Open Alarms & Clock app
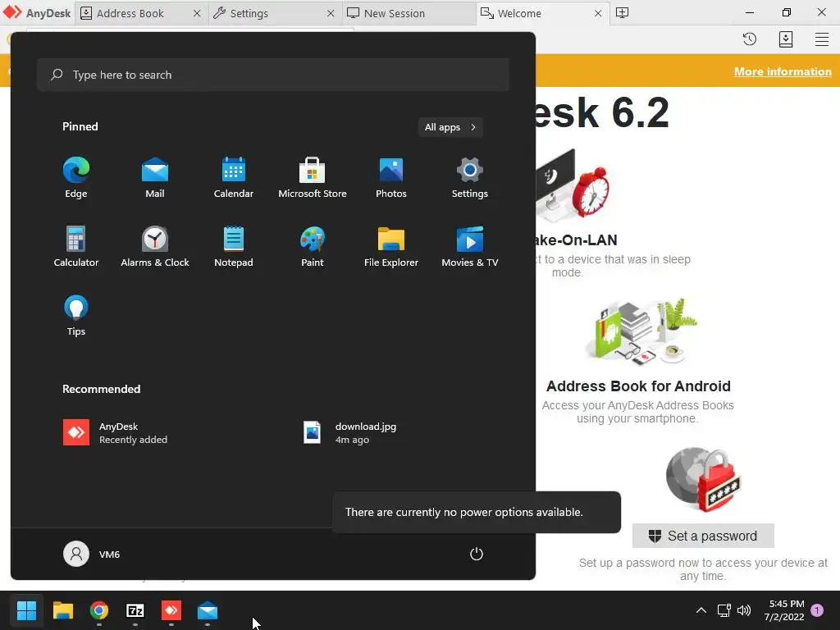 tap(155, 246)
